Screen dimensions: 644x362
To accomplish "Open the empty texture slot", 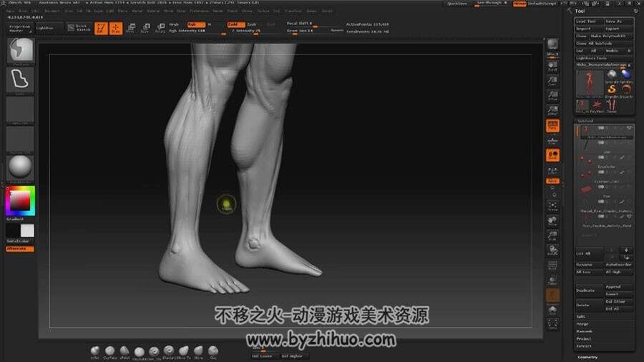I will coord(20,139).
